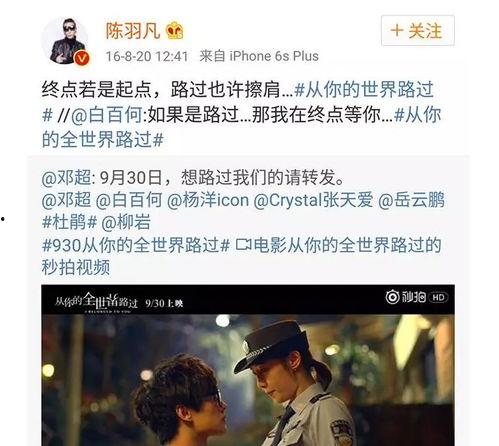Open @柳岩 mention
Image resolution: width=499 pixels, height=446 pixels.
click(126, 222)
